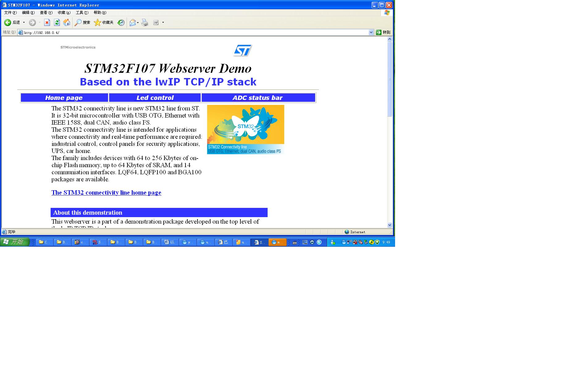Print the page with the printer icon
The width and height of the screenshot is (571, 392).
[145, 23]
